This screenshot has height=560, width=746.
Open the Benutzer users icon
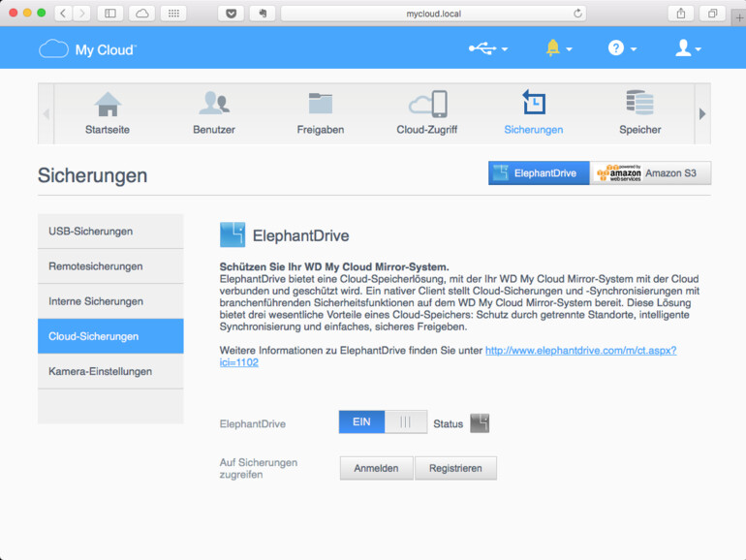(x=214, y=104)
